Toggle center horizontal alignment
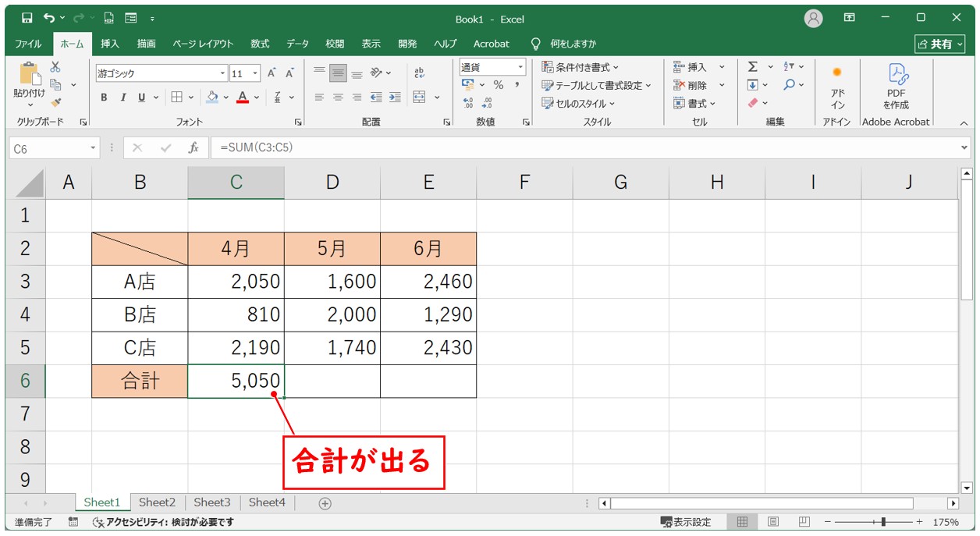 (x=338, y=98)
